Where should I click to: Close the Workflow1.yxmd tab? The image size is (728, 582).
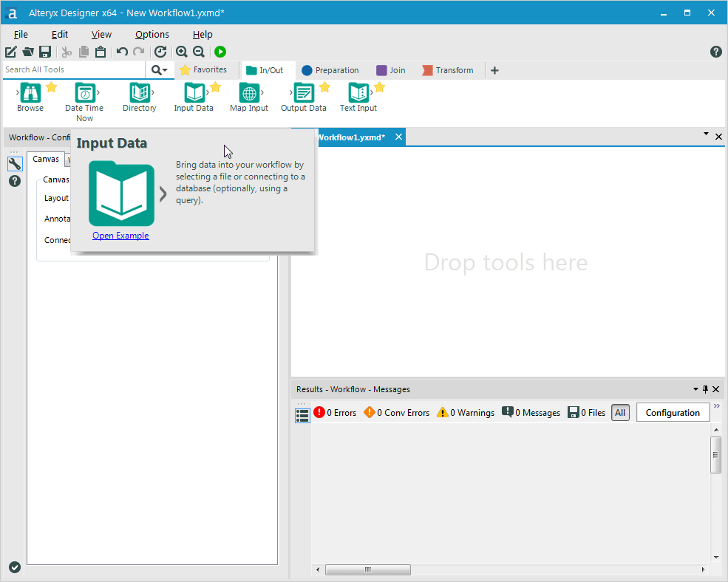(x=398, y=137)
